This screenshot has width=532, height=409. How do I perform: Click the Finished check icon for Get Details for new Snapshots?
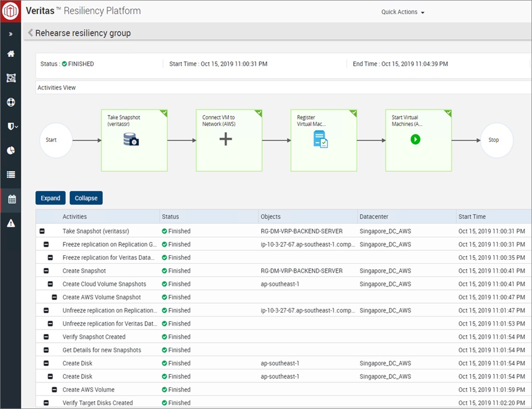164,350
